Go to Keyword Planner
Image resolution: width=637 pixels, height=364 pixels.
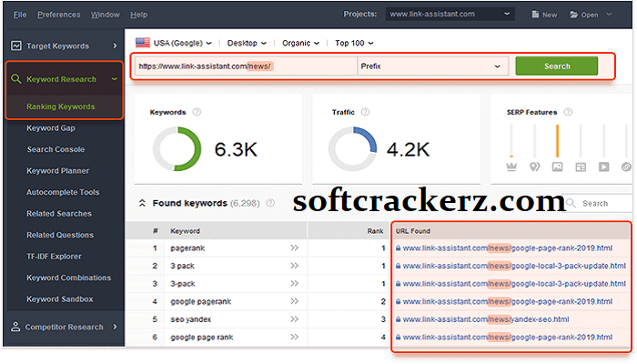pyautogui.click(x=57, y=171)
